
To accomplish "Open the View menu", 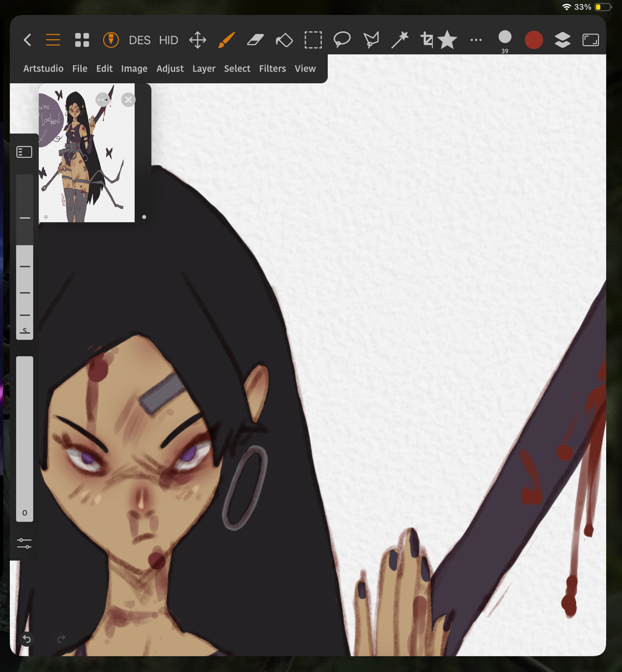I will pos(305,69).
